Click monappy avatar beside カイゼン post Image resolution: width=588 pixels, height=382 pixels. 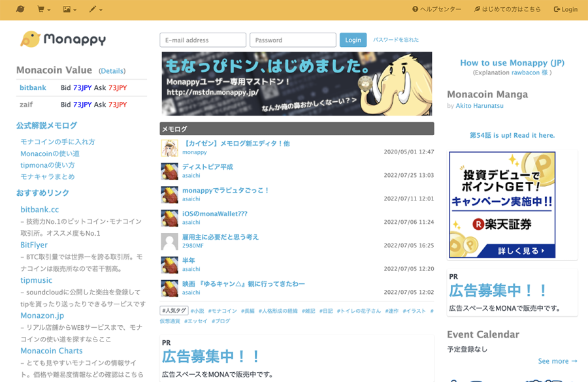click(x=169, y=148)
